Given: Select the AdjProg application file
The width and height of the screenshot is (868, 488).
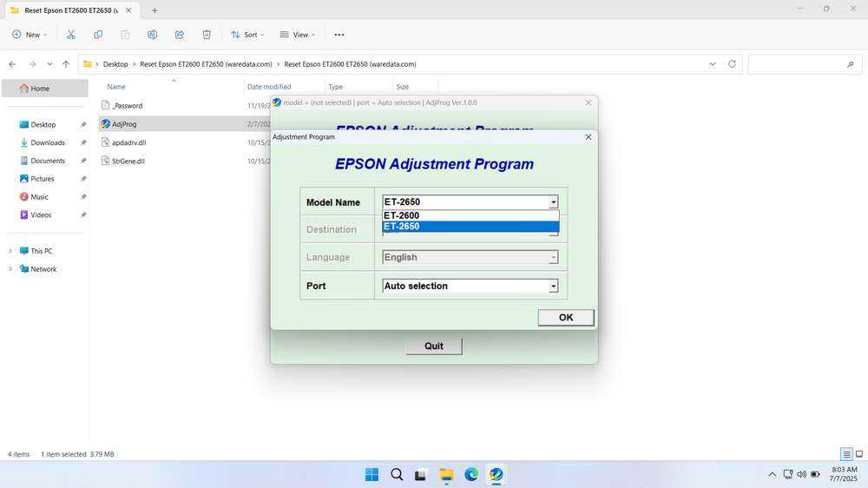Looking at the screenshot, I should click(x=124, y=124).
